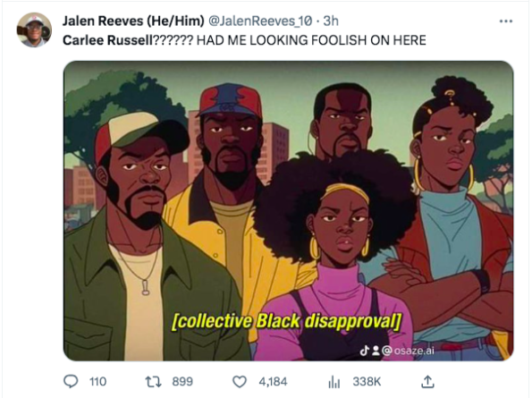Retweet using the arrows icon

[154, 382]
